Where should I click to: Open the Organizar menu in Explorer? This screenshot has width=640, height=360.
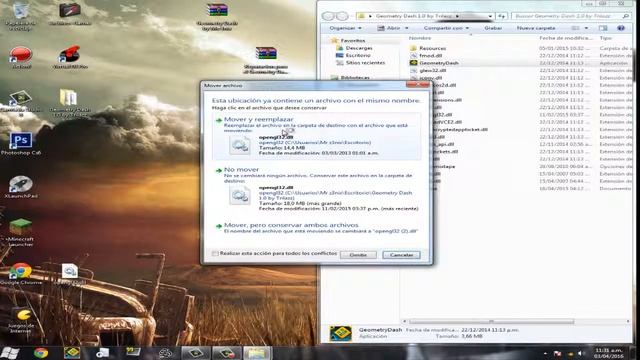[x=345, y=28]
